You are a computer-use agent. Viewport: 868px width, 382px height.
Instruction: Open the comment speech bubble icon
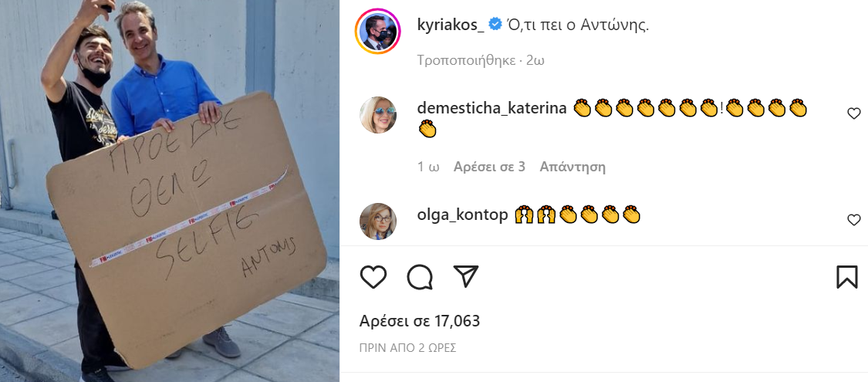(420, 277)
